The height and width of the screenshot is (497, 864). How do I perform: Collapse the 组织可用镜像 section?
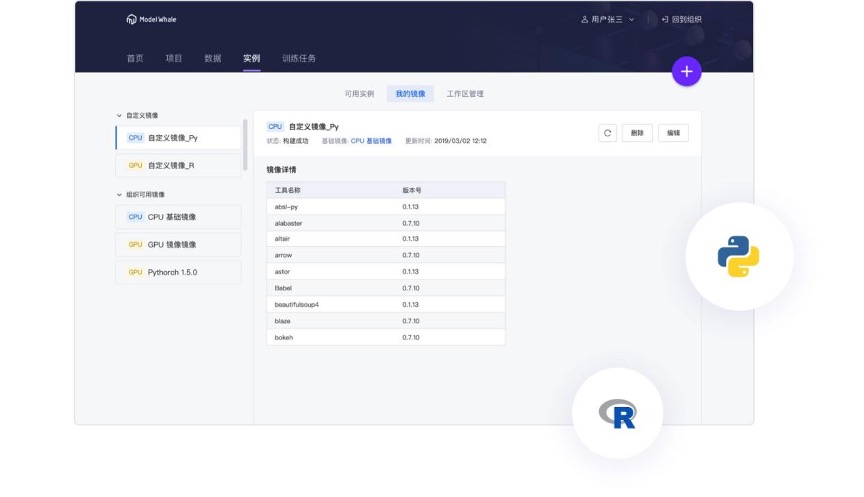(x=119, y=195)
